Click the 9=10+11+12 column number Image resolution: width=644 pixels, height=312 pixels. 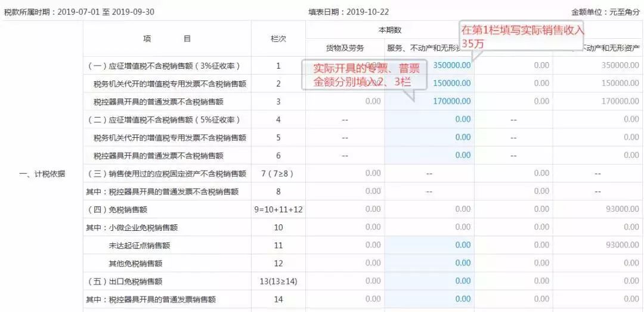(278, 209)
